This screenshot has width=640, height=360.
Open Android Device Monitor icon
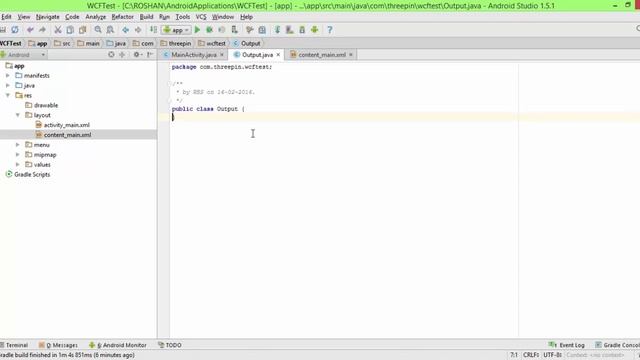click(314, 30)
